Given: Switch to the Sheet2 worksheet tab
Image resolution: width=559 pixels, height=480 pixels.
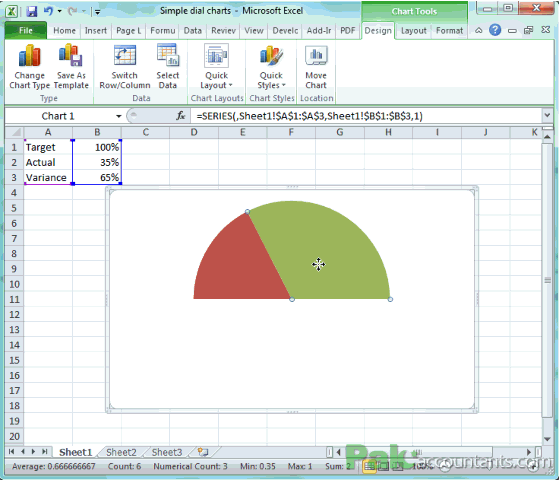Looking at the screenshot, I should click(x=121, y=452).
